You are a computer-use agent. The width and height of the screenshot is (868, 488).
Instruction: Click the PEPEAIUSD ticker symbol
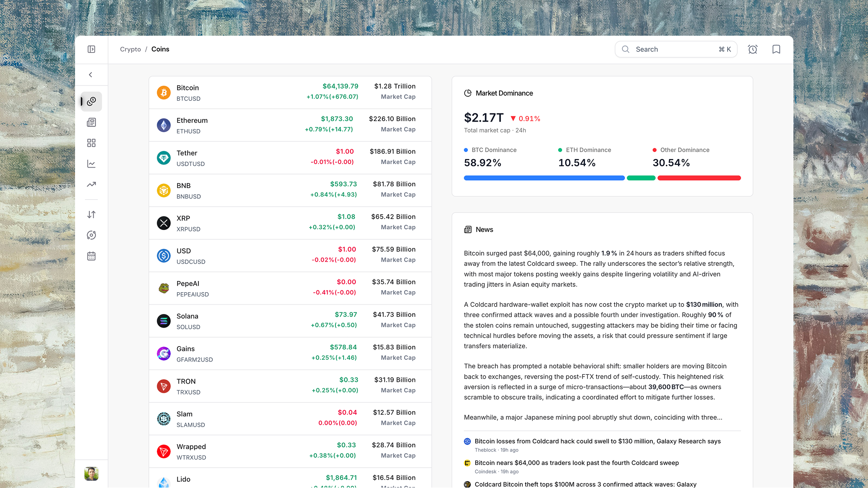pyautogui.click(x=193, y=295)
